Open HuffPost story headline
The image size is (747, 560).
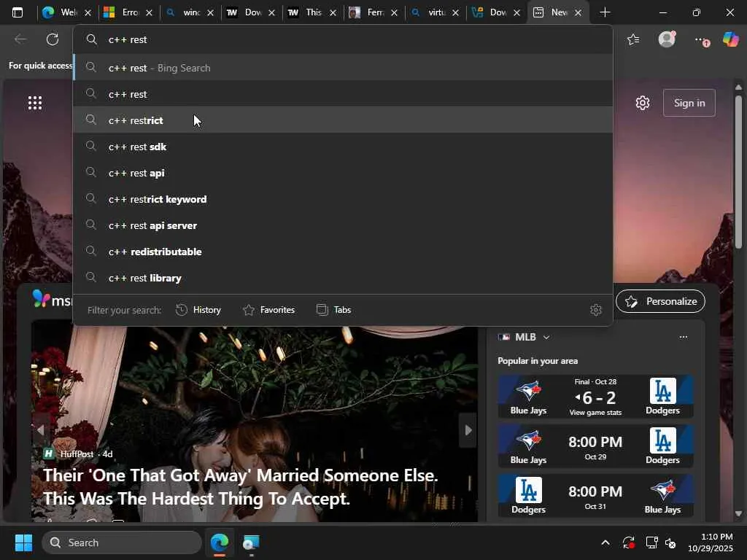(x=240, y=486)
